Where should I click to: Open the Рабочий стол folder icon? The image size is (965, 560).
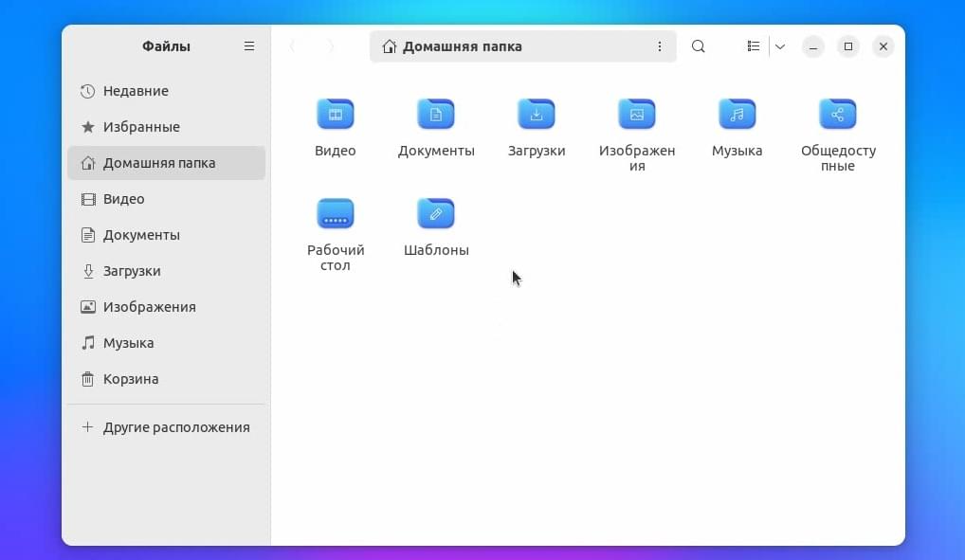pyautogui.click(x=335, y=213)
